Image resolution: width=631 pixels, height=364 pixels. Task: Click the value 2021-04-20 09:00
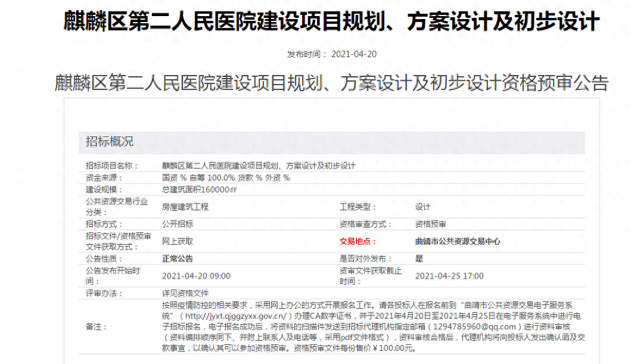tap(196, 276)
